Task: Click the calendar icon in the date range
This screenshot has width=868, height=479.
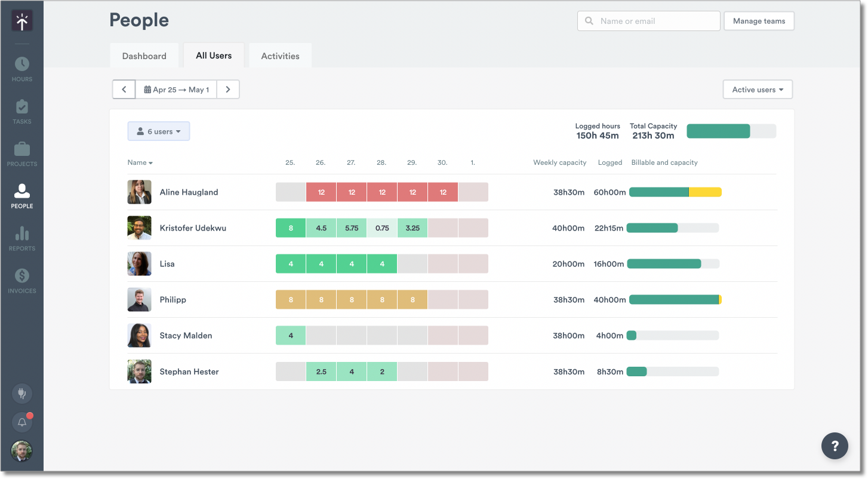Action: click(x=147, y=89)
